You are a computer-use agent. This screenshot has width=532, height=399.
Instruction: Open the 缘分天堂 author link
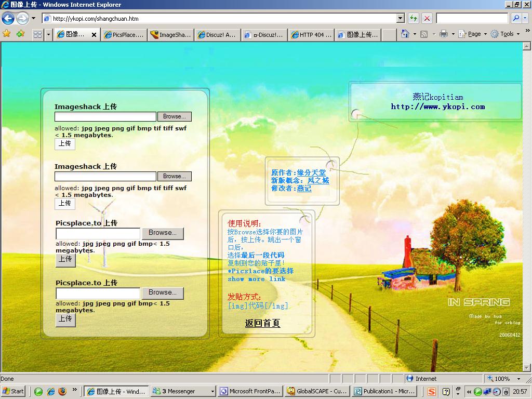pos(311,172)
